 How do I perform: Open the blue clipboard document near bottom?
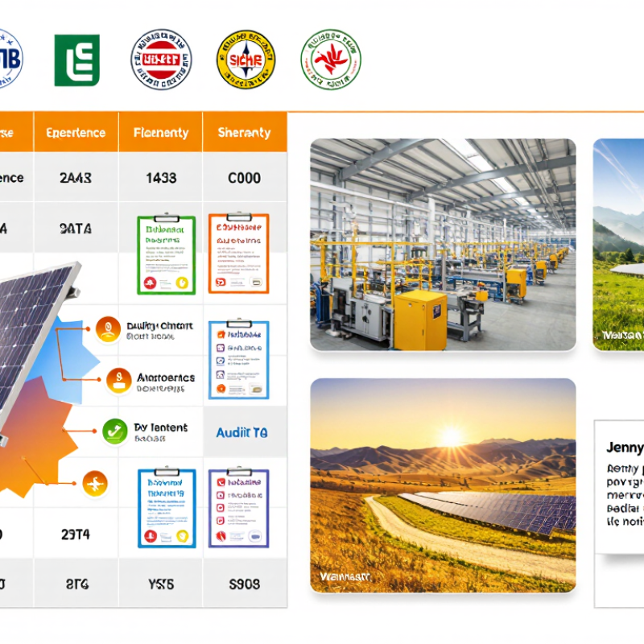pos(167,507)
